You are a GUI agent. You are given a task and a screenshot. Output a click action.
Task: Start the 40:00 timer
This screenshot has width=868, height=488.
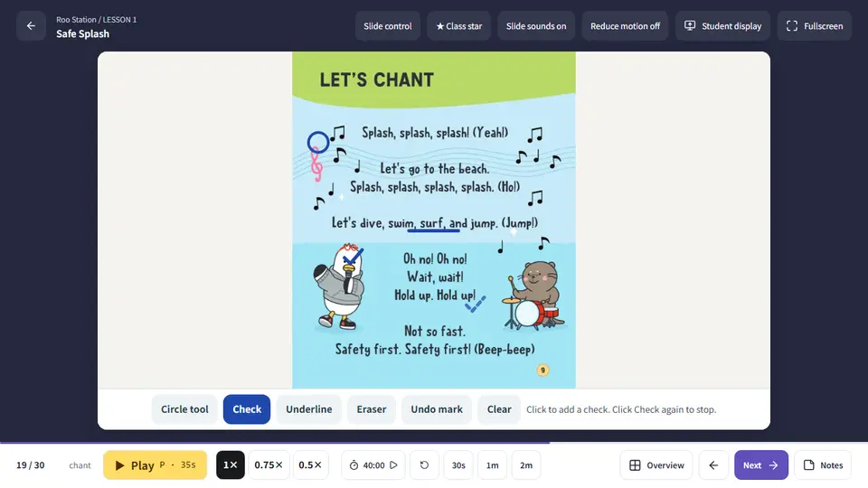click(x=373, y=465)
